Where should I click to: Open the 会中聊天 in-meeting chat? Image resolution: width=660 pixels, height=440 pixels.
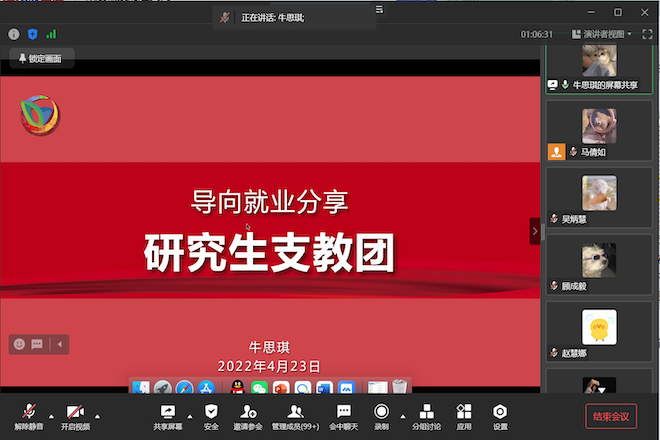pos(343,412)
